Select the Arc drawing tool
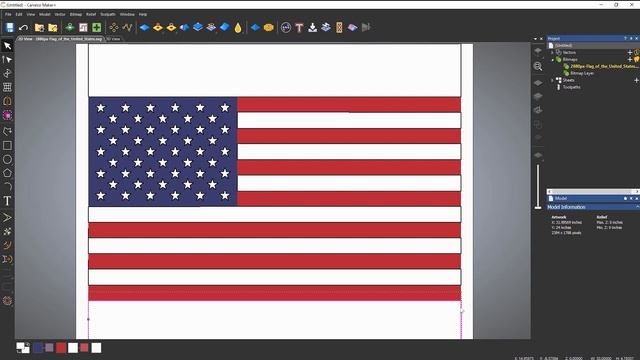 (7, 187)
